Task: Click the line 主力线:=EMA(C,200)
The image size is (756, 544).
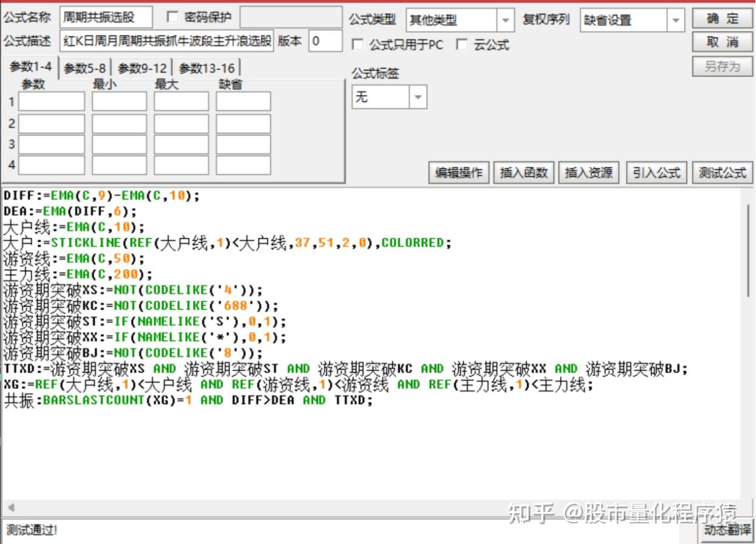Action: (x=78, y=275)
